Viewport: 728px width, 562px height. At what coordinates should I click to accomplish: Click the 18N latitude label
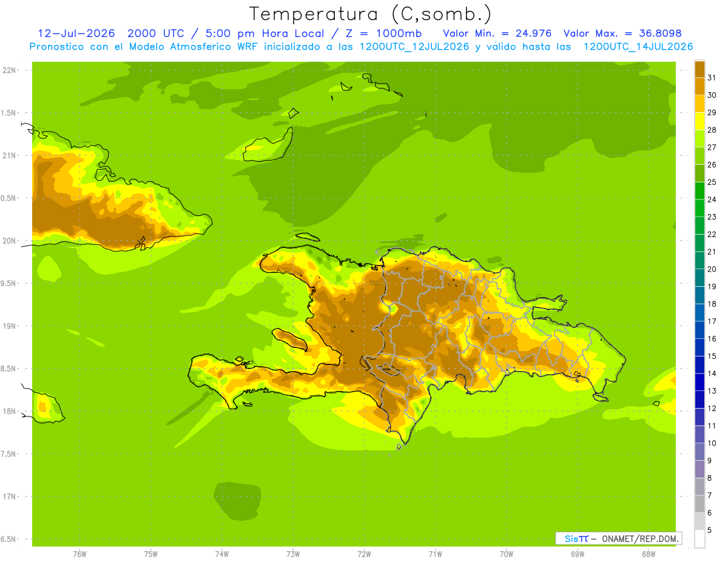[9, 412]
